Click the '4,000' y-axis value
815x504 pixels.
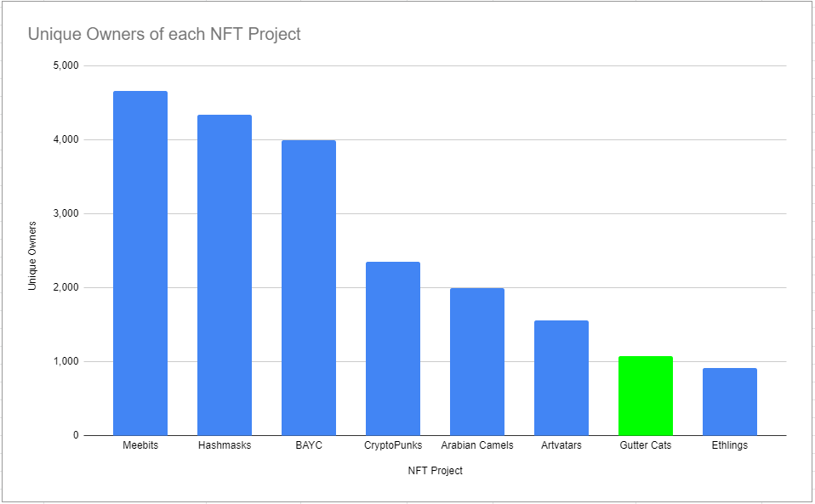coord(66,139)
